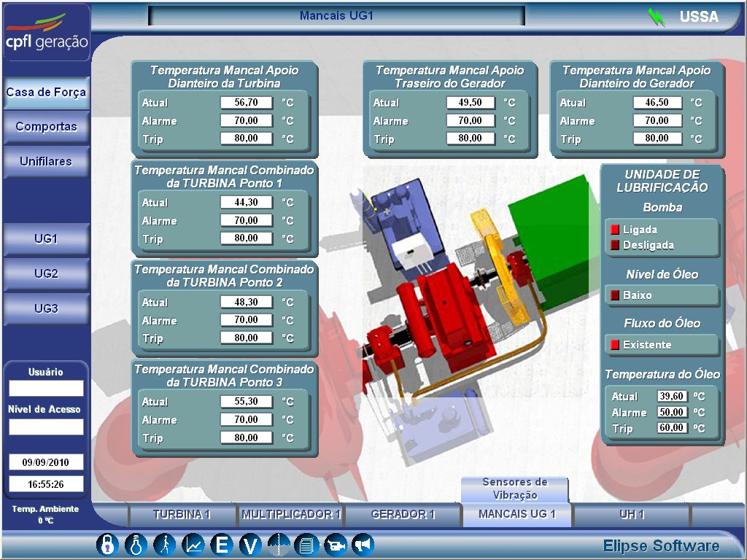Image resolution: width=747 pixels, height=560 pixels.
Task: Click the padlock login icon
Action: coord(107,544)
